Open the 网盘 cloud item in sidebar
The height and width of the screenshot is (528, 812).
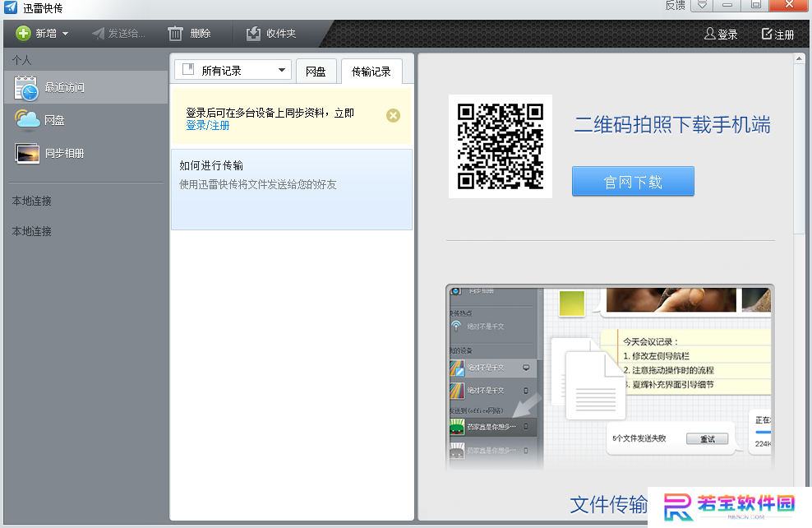(x=86, y=120)
